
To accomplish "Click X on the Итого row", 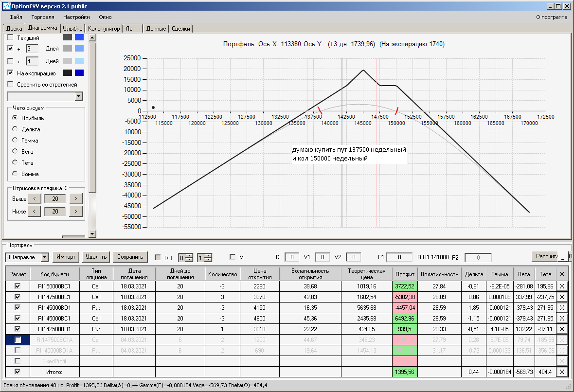I will [562, 372].
